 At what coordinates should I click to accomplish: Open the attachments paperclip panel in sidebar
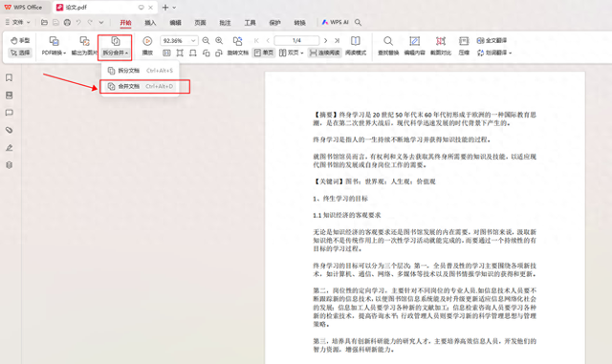click(x=10, y=130)
